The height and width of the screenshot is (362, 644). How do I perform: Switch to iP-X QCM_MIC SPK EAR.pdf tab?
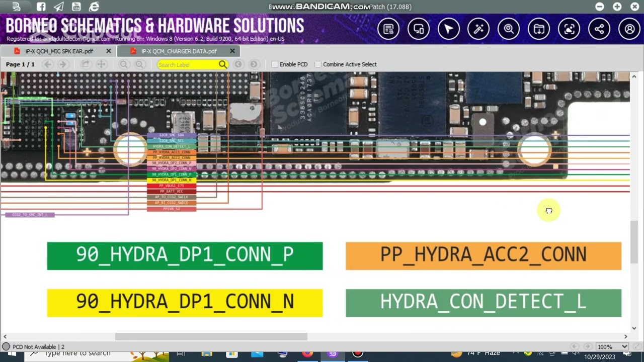[x=59, y=51]
